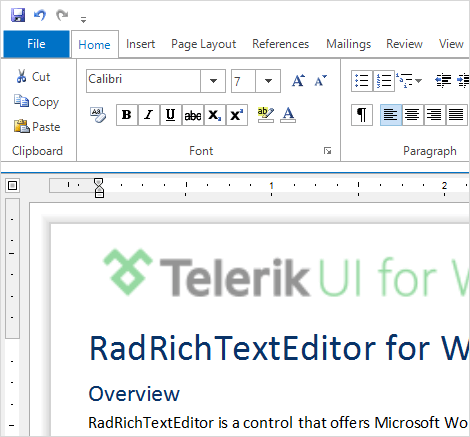This screenshot has width=470, height=437.
Task: Click the Grow Font icon
Action: [x=298, y=81]
